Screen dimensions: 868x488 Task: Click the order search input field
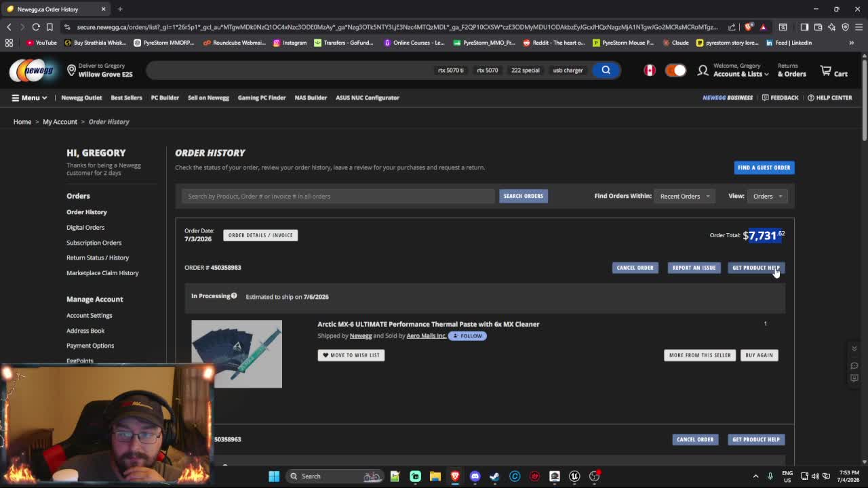tap(338, 196)
